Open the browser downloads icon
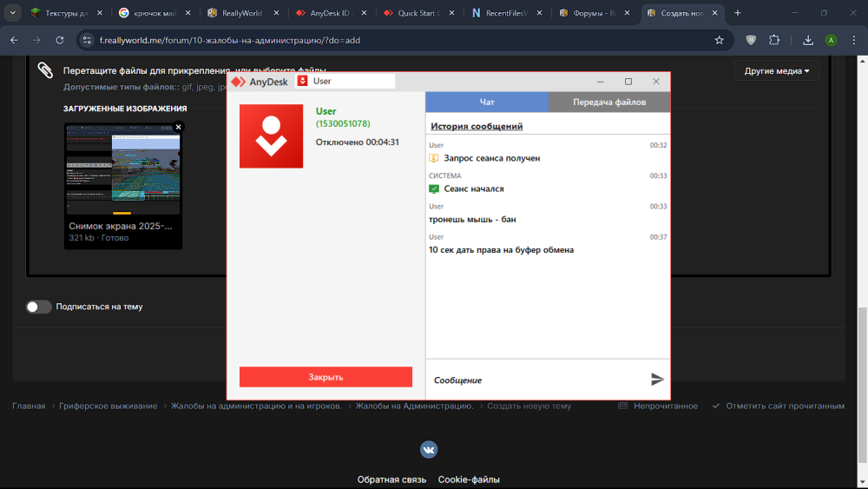The width and height of the screenshot is (868, 489). pyautogui.click(x=807, y=41)
